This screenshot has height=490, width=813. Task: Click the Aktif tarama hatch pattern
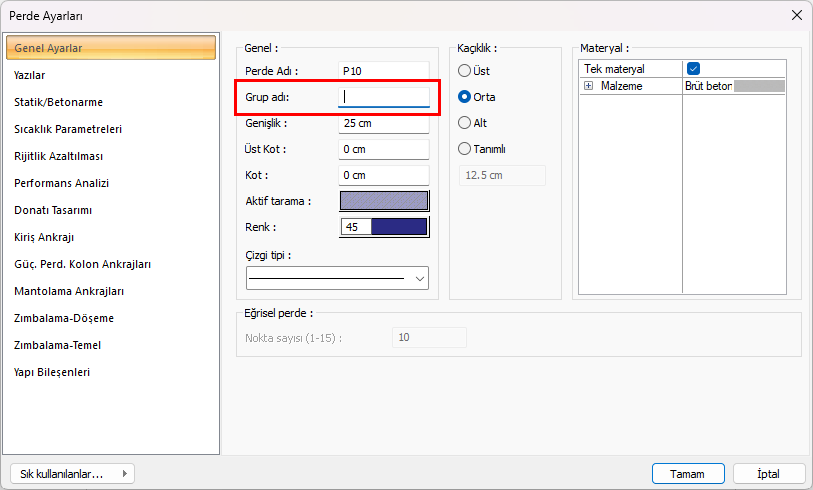pyautogui.click(x=384, y=201)
